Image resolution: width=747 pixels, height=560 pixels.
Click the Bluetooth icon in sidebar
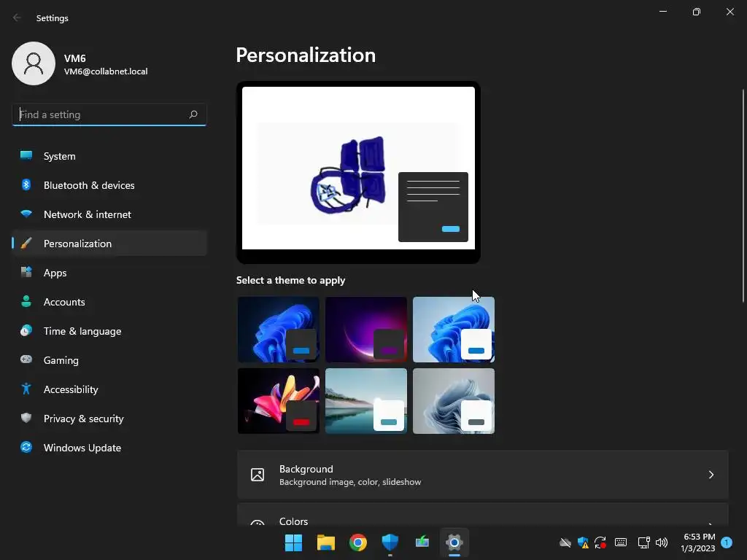pos(26,184)
